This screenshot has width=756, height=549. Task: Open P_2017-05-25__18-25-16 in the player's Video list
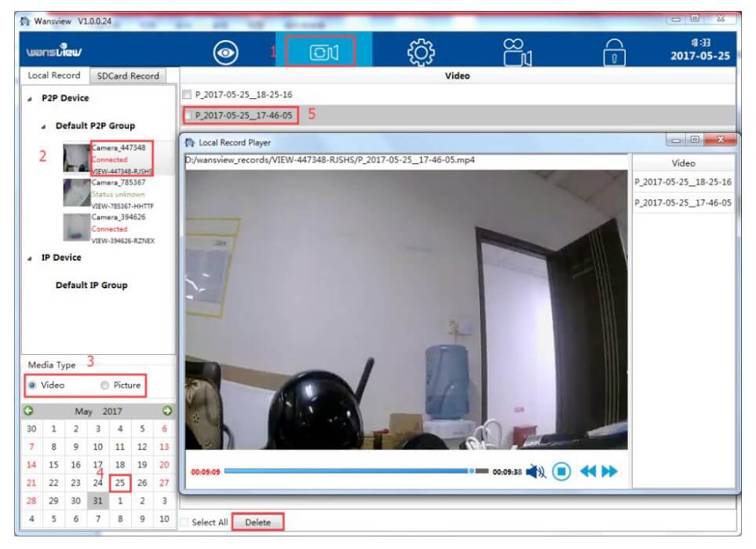tap(683, 182)
